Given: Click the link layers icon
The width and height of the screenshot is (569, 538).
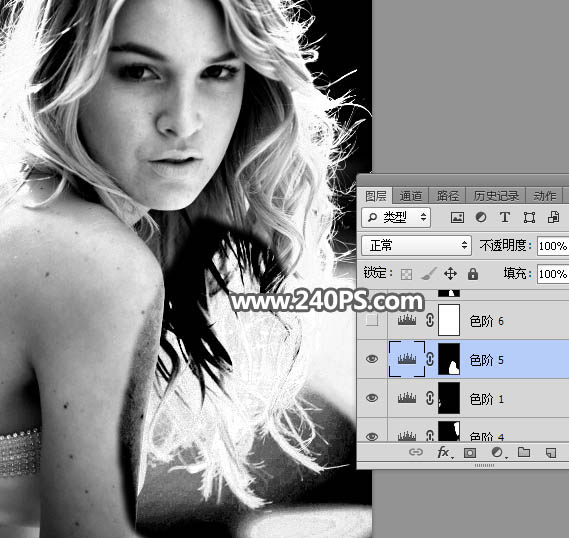Looking at the screenshot, I should [416, 452].
